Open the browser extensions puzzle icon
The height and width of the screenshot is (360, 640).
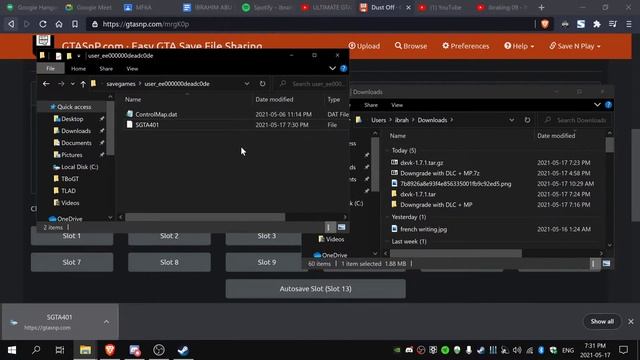(x=597, y=24)
